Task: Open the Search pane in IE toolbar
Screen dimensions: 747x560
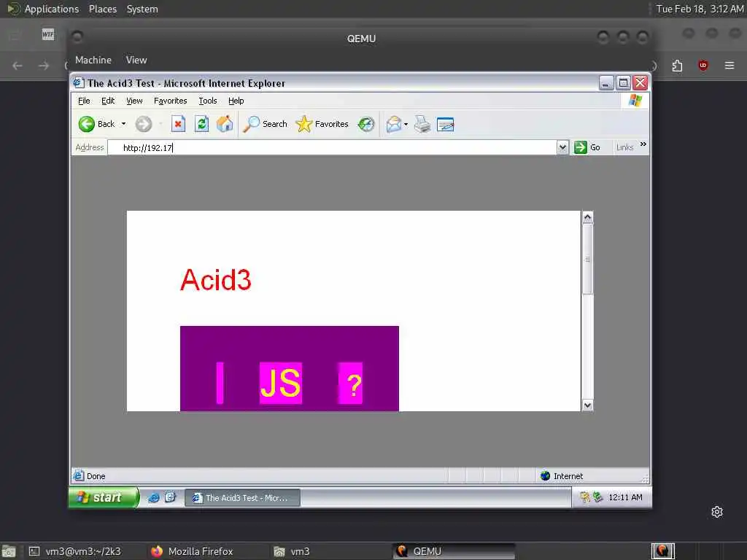Action: click(x=266, y=124)
